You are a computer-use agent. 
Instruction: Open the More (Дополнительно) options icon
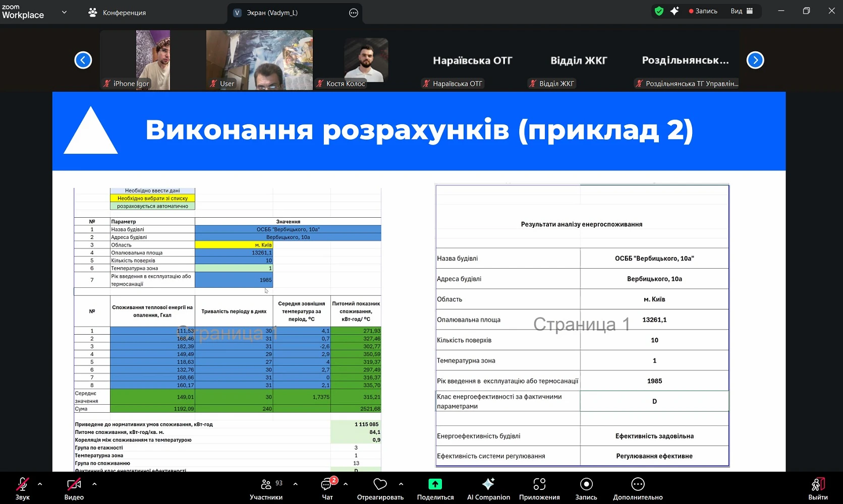638,484
